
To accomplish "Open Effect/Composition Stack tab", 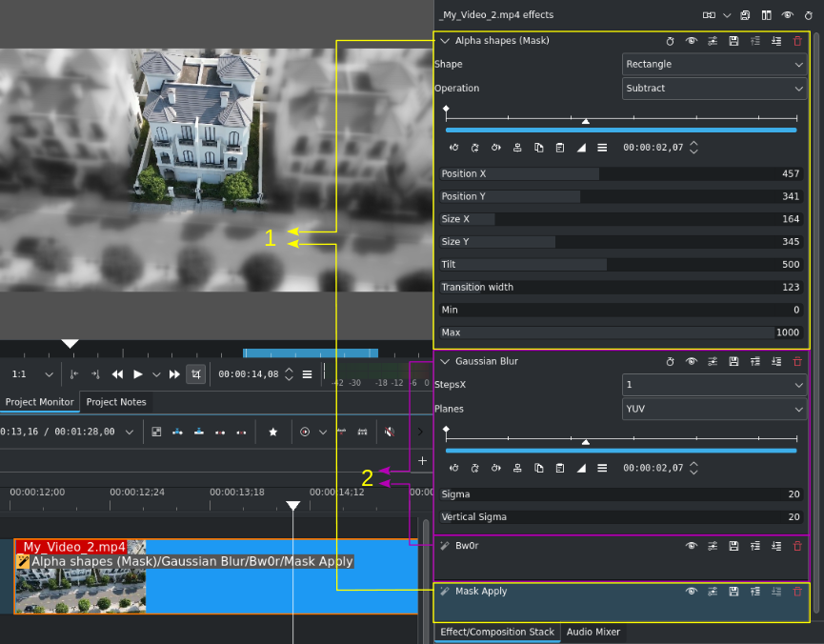I will click(497, 632).
